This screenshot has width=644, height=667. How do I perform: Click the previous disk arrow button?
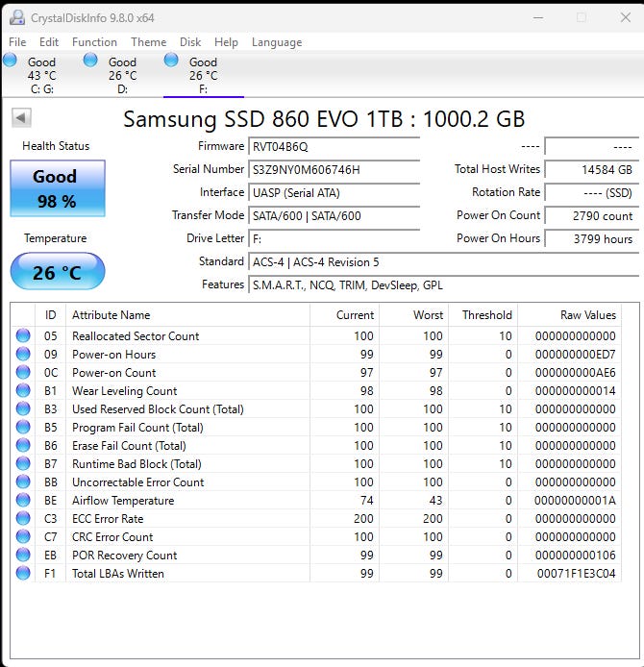21,117
